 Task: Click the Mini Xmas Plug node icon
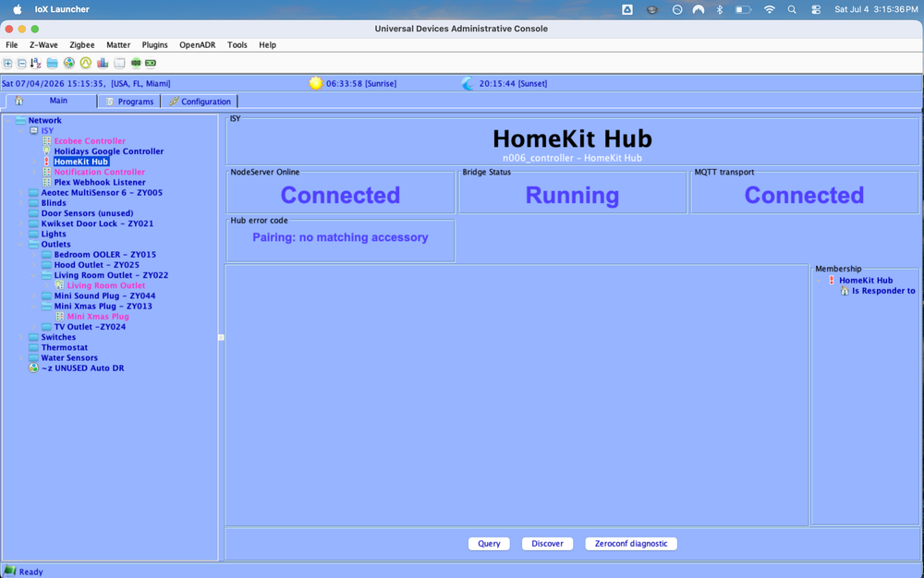[x=59, y=317]
